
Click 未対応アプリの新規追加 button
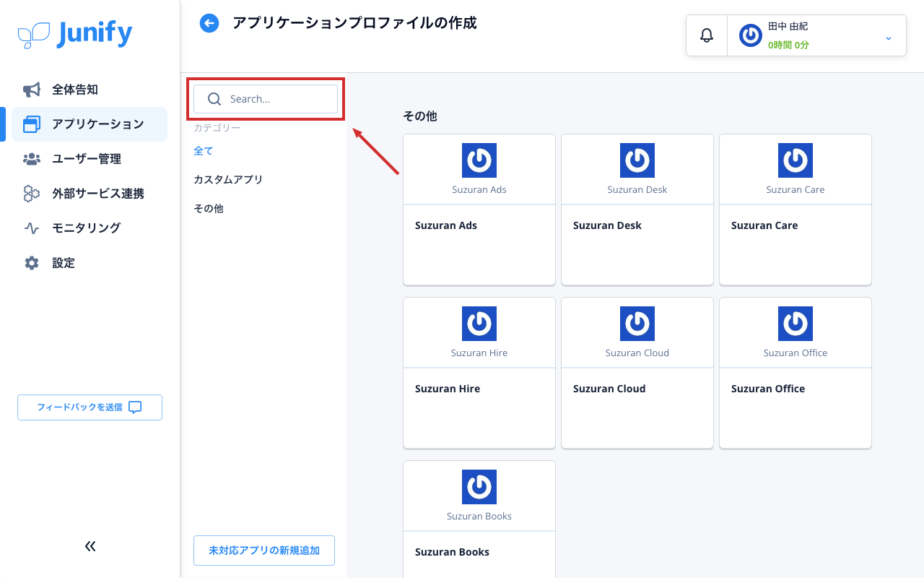[264, 551]
